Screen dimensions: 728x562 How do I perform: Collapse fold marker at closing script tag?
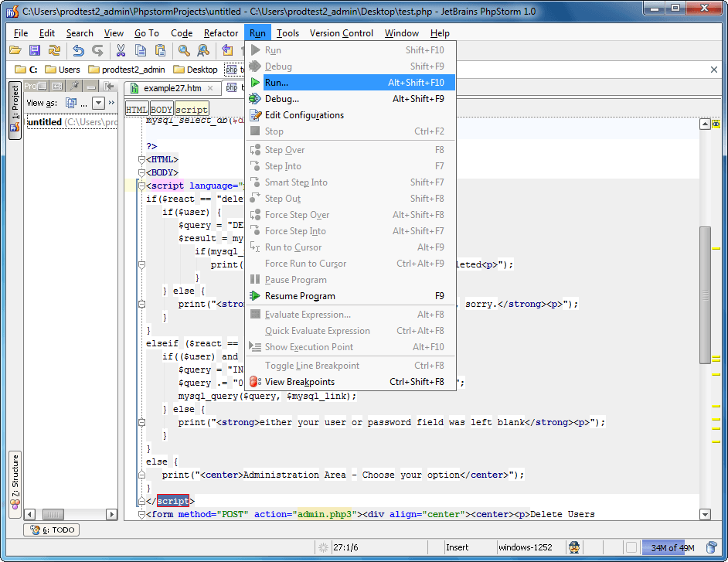point(141,501)
